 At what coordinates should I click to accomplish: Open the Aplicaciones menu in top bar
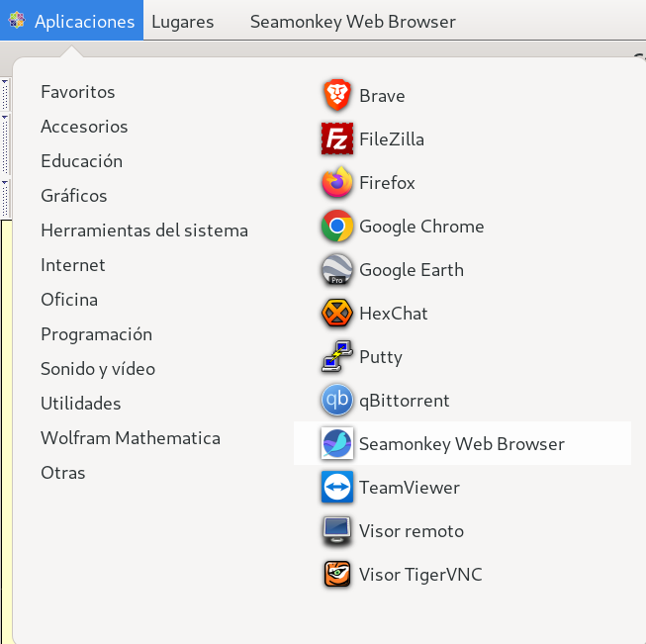[72, 22]
